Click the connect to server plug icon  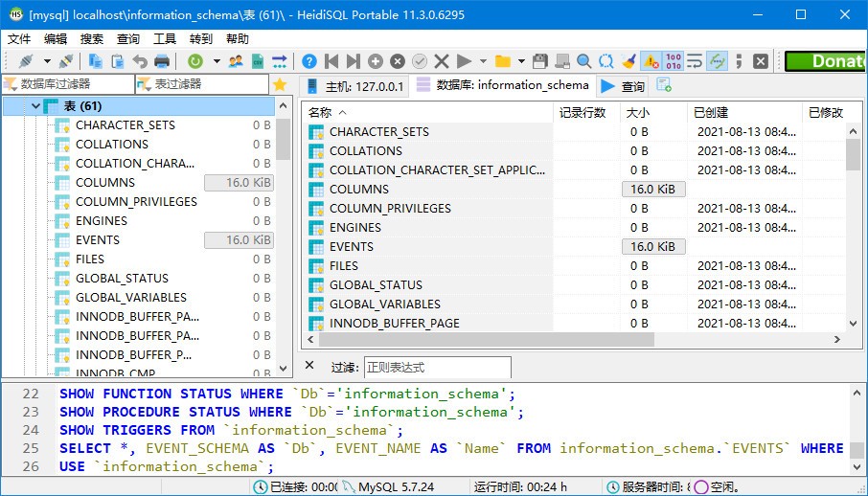(x=26, y=61)
